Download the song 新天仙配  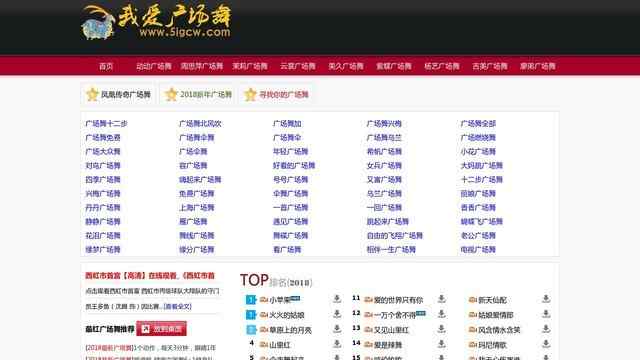546,299
